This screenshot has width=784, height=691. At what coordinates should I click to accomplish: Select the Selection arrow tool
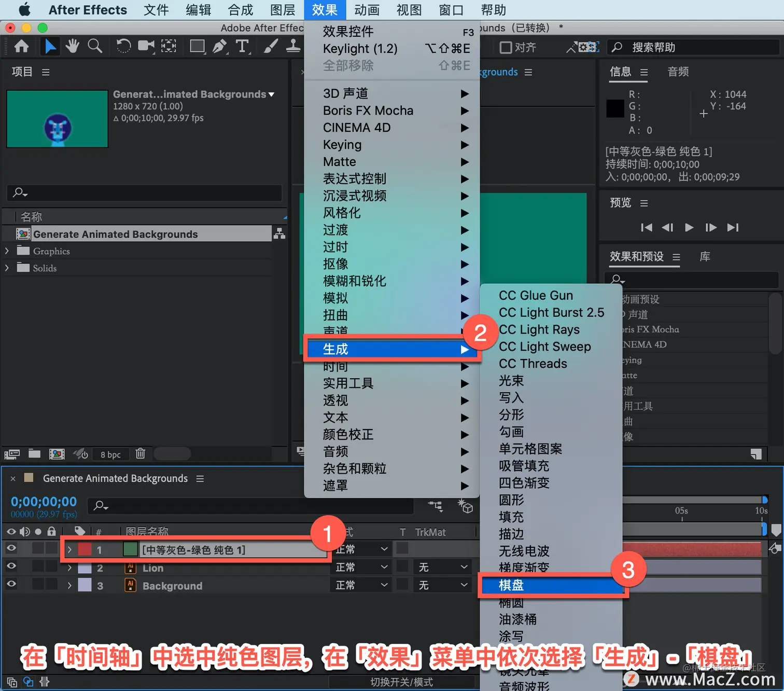pos(50,47)
